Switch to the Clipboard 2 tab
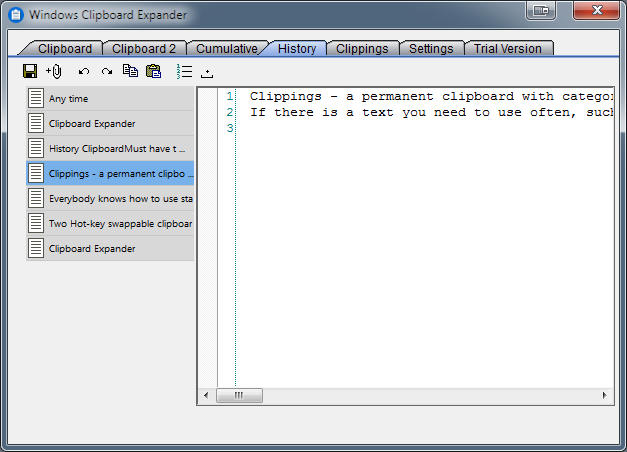 [144, 48]
